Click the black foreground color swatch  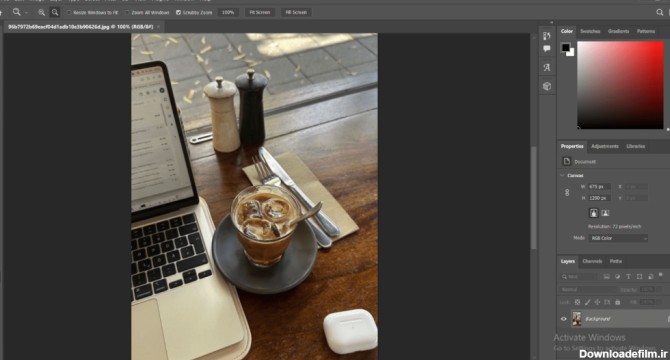565,47
